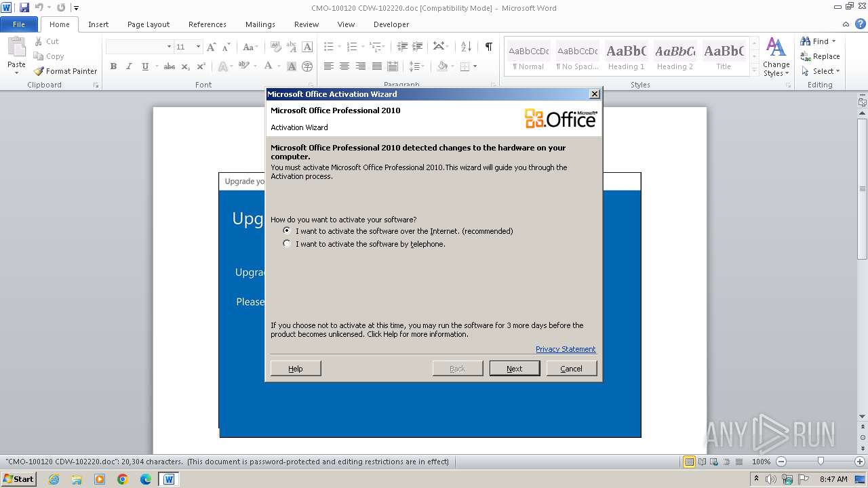Switch to the References tab

tap(208, 24)
